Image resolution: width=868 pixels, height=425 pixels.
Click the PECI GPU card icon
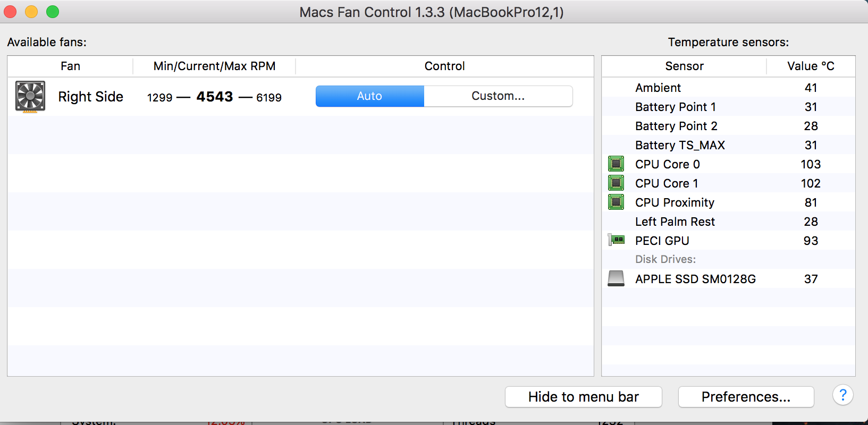click(x=616, y=240)
